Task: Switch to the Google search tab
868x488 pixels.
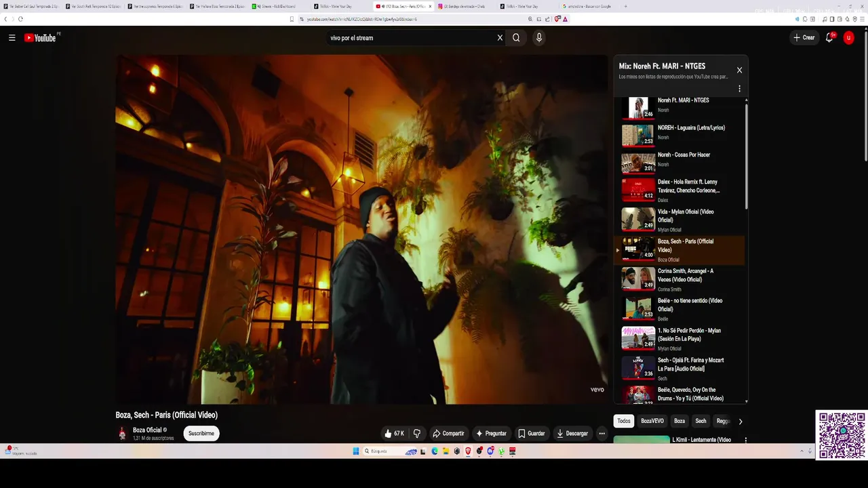Action: 589,6
